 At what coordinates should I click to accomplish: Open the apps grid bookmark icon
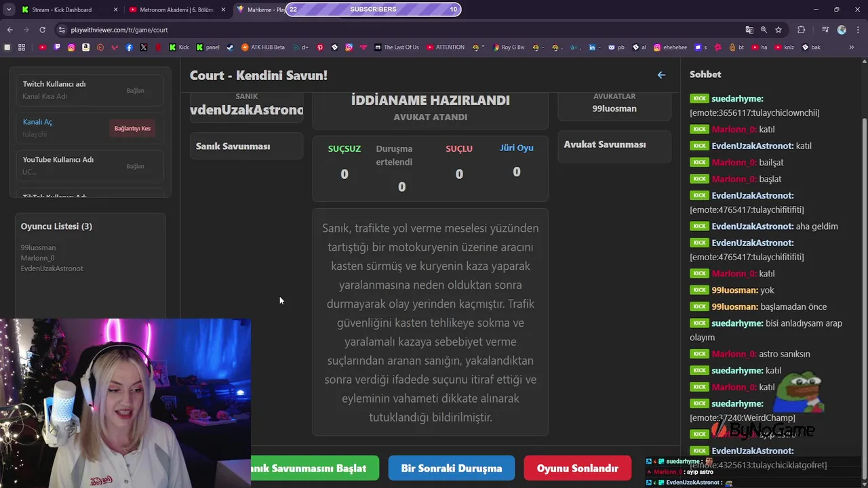(22, 47)
